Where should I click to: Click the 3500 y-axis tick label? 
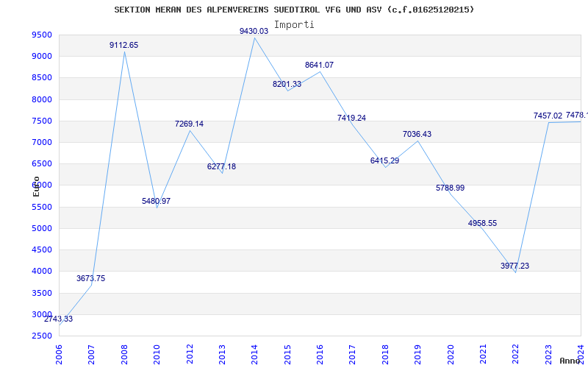(42, 293)
